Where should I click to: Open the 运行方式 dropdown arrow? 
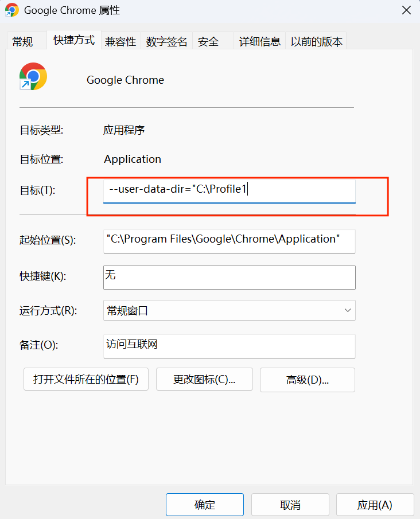tap(348, 310)
